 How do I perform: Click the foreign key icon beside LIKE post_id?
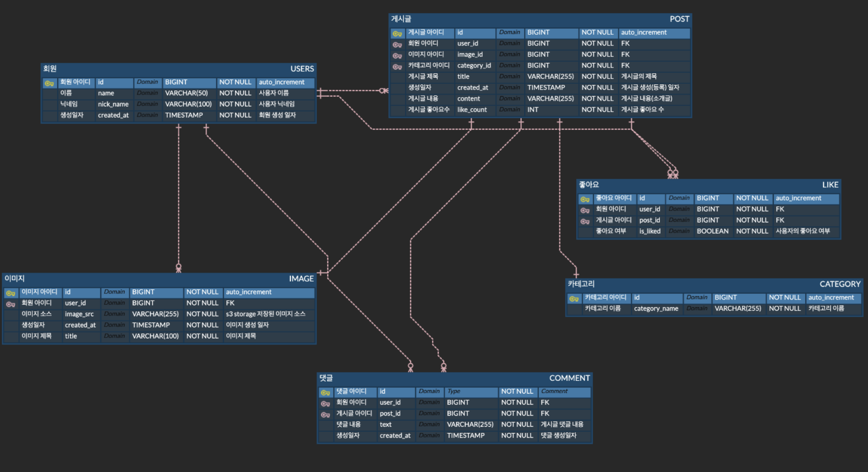pyautogui.click(x=585, y=221)
